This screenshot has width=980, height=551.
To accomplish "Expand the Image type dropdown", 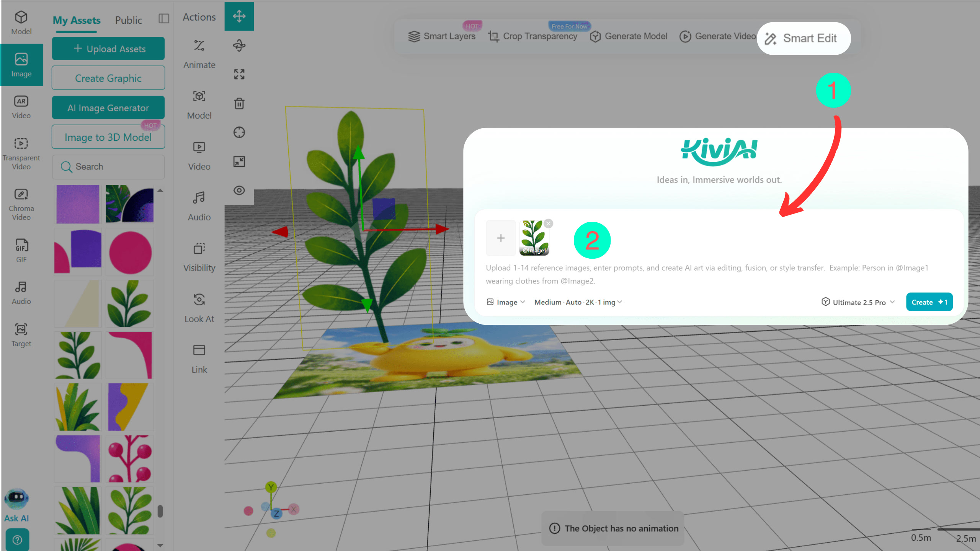I will [506, 302].
